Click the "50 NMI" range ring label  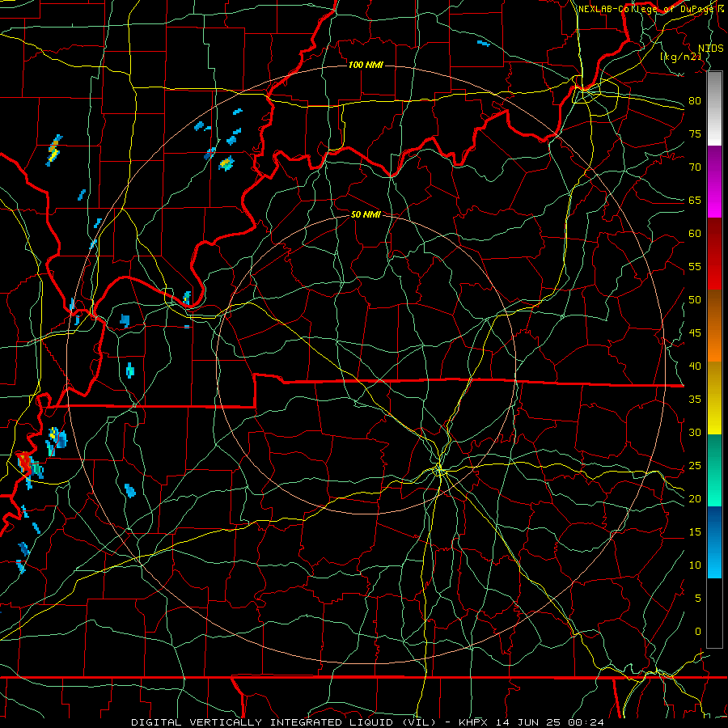coord(366,214)
